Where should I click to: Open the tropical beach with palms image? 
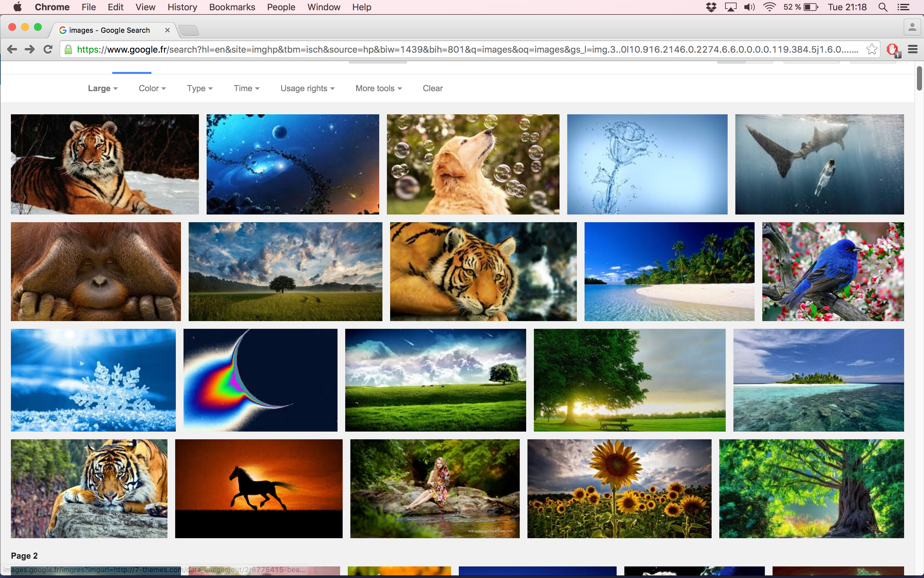click(x=669, y=271)
